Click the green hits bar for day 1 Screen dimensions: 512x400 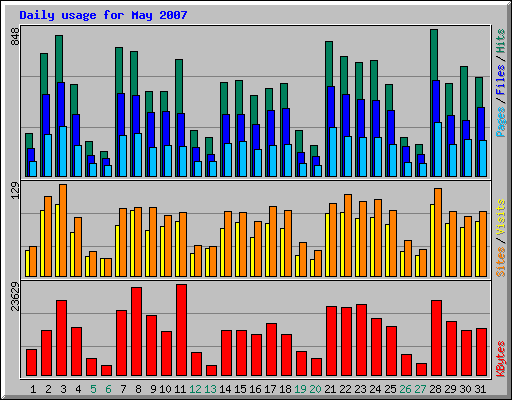coord(29,141)
